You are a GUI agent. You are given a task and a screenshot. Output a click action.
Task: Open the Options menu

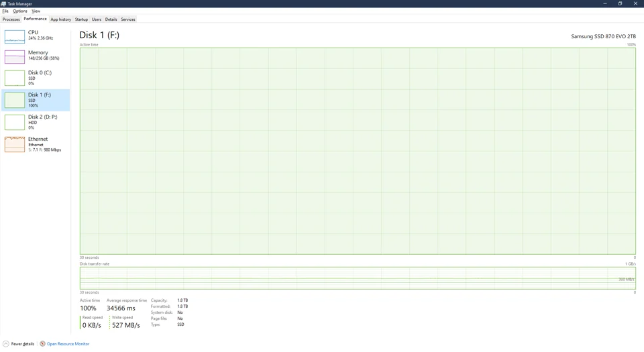tap(19, 11)
